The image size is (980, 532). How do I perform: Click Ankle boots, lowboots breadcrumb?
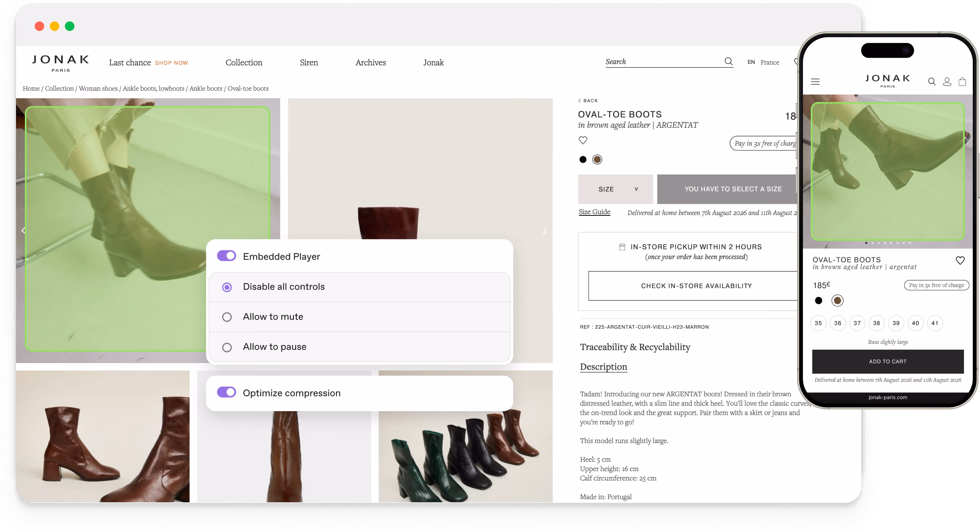pos(154,89)
